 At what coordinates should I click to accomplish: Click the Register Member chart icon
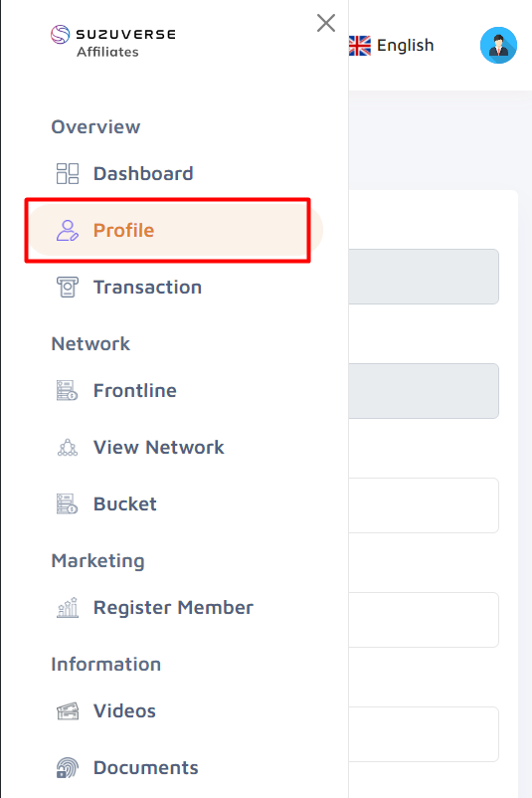click(x=68, y=607)
